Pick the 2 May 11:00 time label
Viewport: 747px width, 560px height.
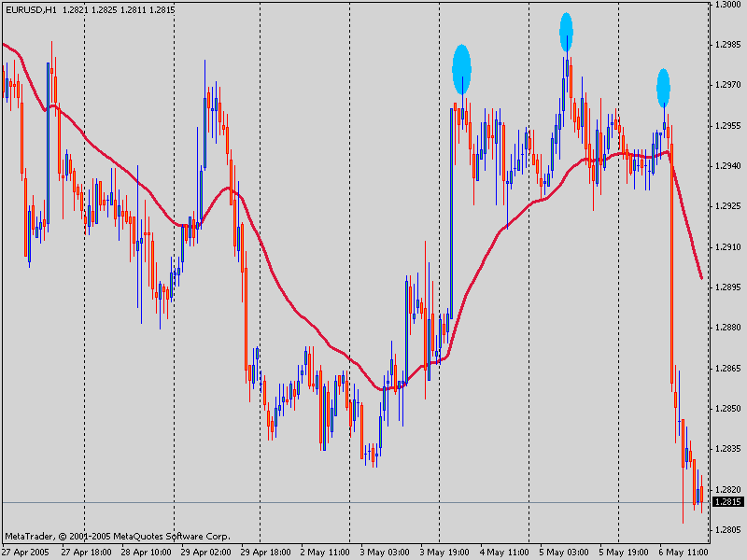(x=325, y=553)
